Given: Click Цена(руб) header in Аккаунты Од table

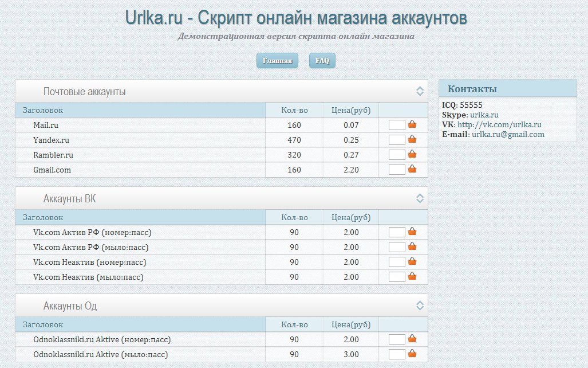Looking at the screenshot, I should (x=351, y=325).
